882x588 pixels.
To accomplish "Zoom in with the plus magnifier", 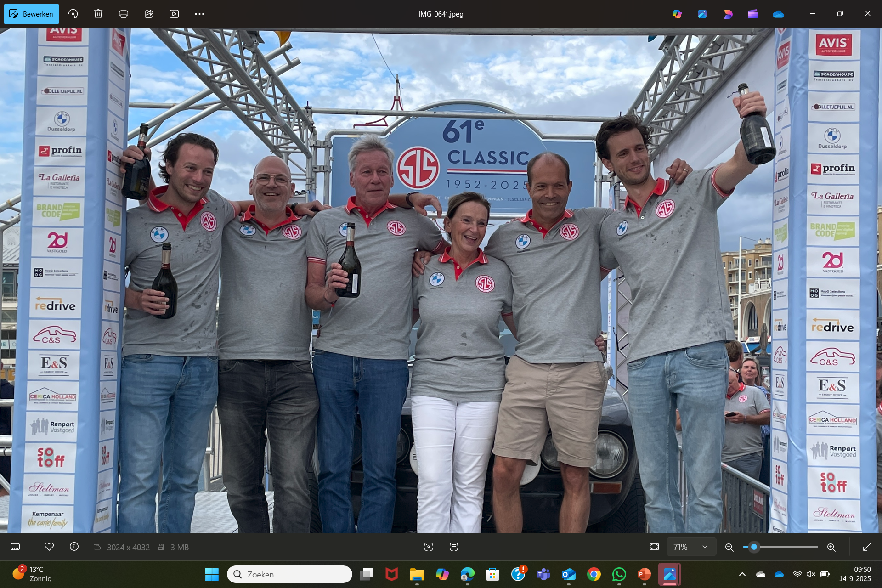I will pyautogui.click(x=831, y=547).
